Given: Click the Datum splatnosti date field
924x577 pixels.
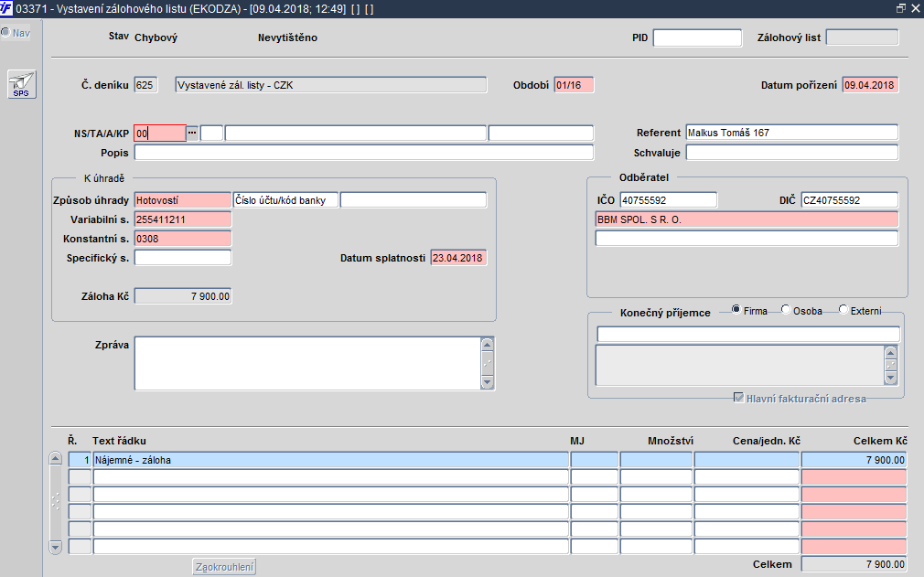Looking at the screenshot, I should 458,258.
